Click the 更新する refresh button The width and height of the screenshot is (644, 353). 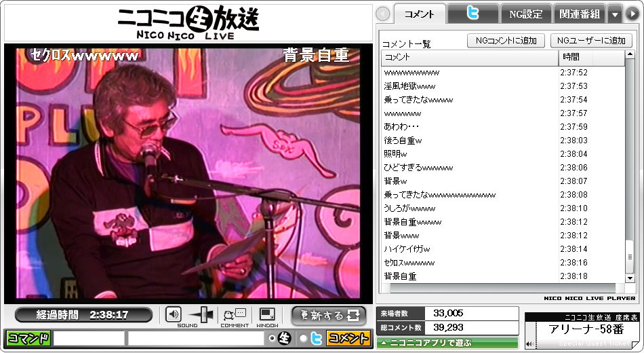(x=329, y=316)
